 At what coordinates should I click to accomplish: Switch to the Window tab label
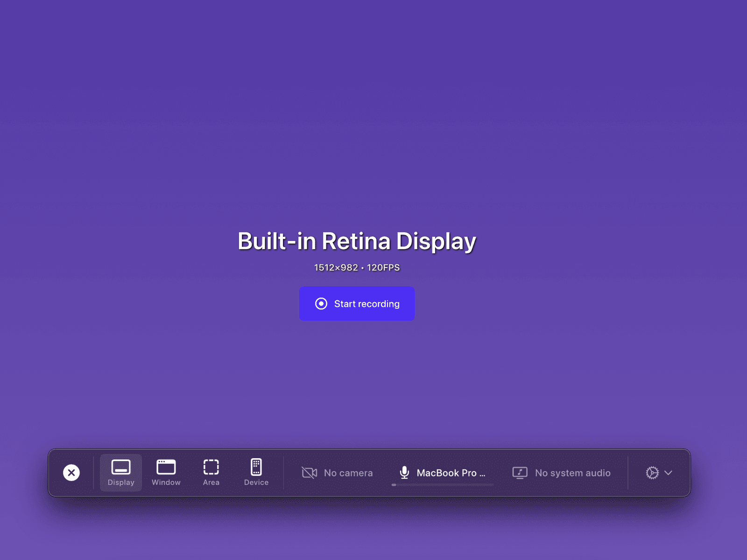166,482
